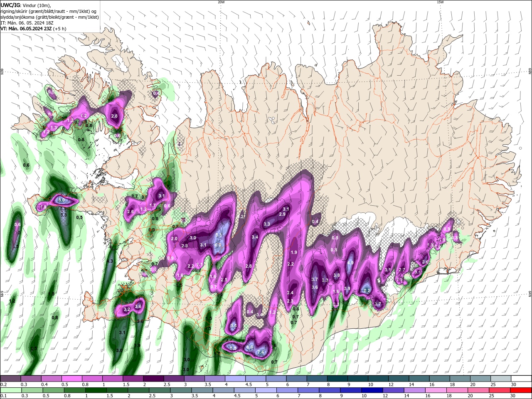
Task: Select snow-scale swatch for 8–9 mm
Action: click(337, 379)
